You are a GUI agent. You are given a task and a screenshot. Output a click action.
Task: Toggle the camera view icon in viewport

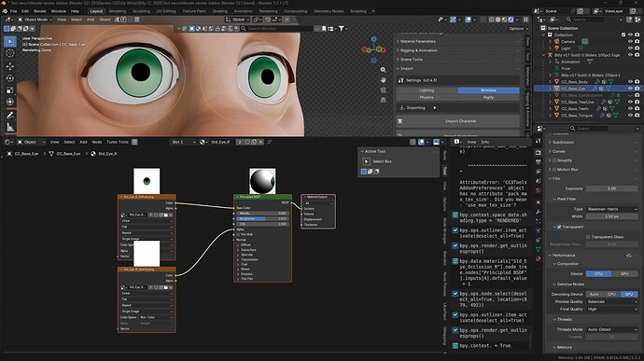384,90
